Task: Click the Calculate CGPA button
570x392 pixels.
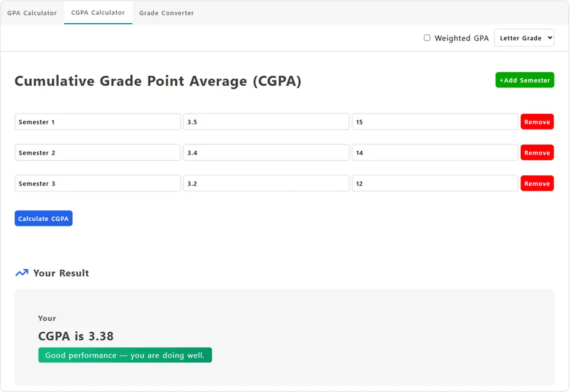Action: click(x=44, y=219)
